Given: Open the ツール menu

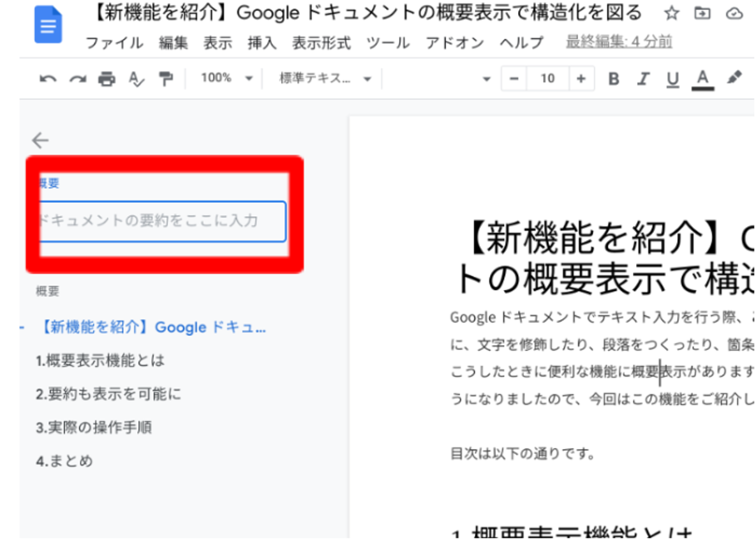Looking at the screenshot, I should pyautogui.click(x=388, y=43).
